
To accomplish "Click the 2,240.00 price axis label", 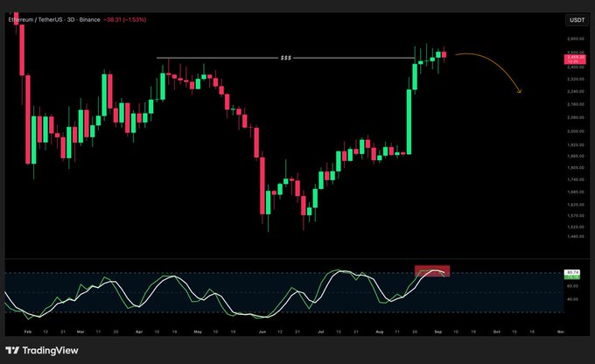I will tap(576, 92).
